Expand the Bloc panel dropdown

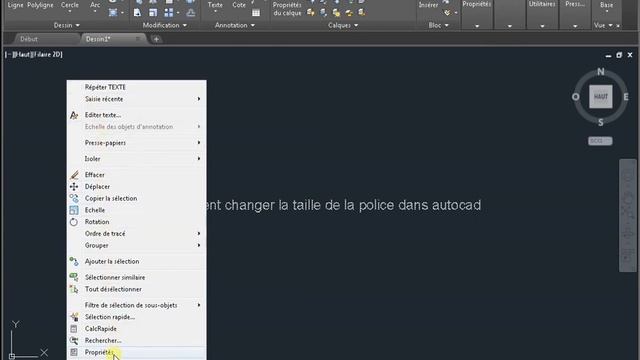coord(438,25)
